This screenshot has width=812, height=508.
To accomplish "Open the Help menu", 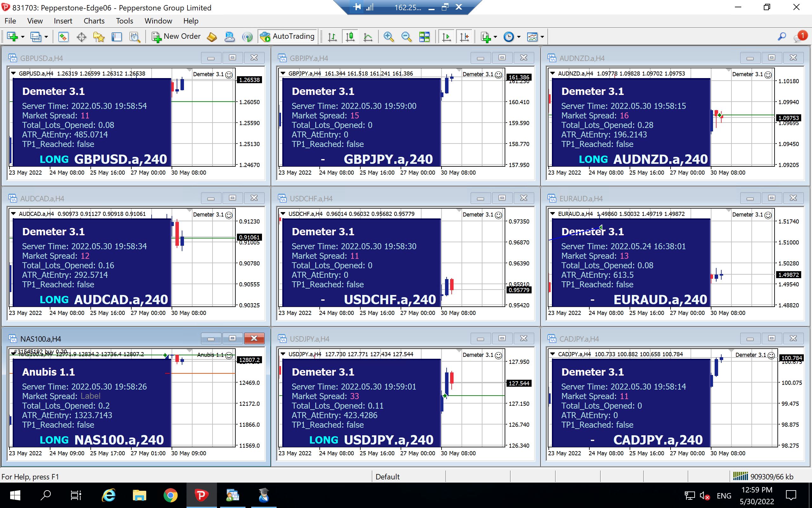I will tap(191, 21).
